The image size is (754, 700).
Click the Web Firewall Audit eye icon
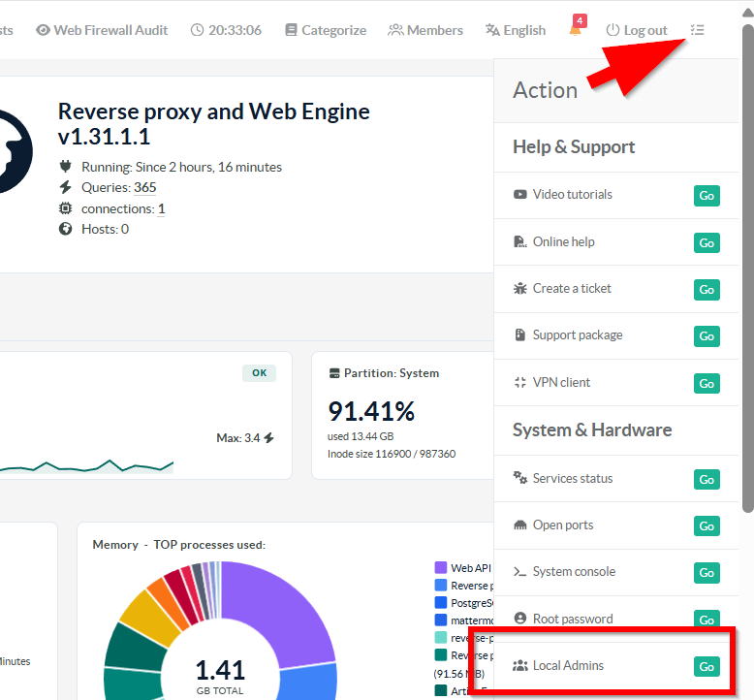pos(43,30)
